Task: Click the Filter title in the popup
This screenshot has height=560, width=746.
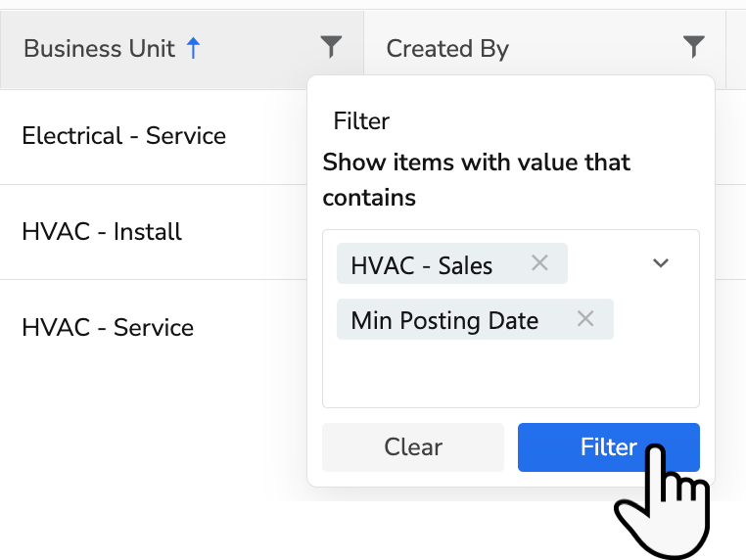Action: (361, 121)
